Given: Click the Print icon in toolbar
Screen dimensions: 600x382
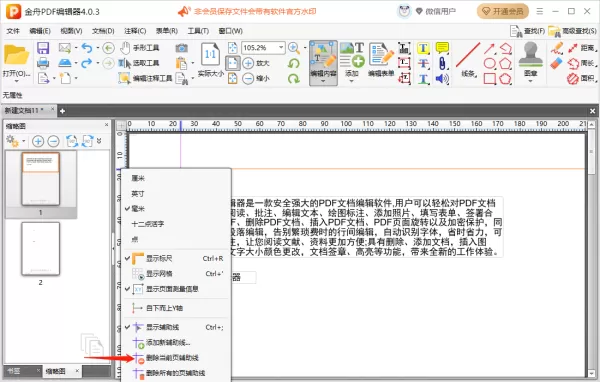Looking at the screenshot, I should 43,63.
